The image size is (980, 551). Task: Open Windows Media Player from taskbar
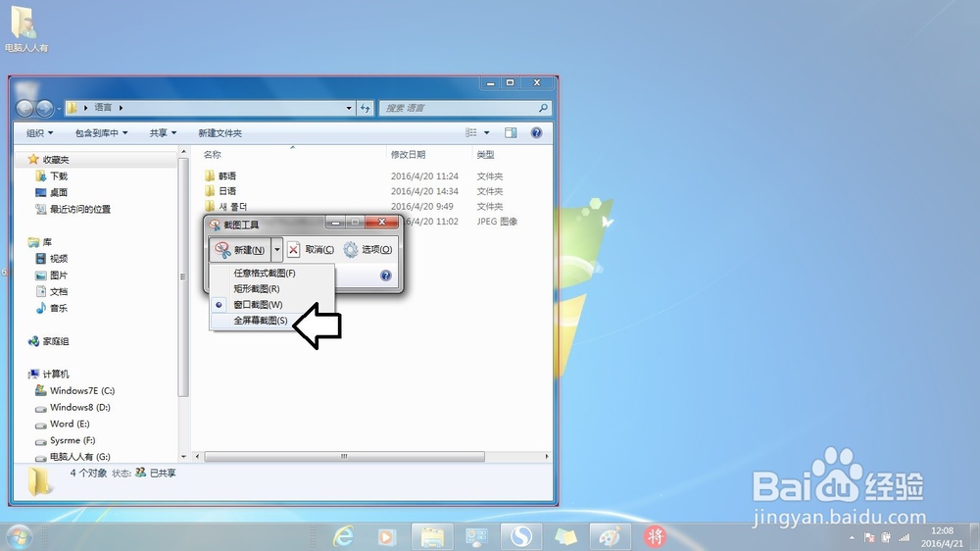click(x=387, y=536)
